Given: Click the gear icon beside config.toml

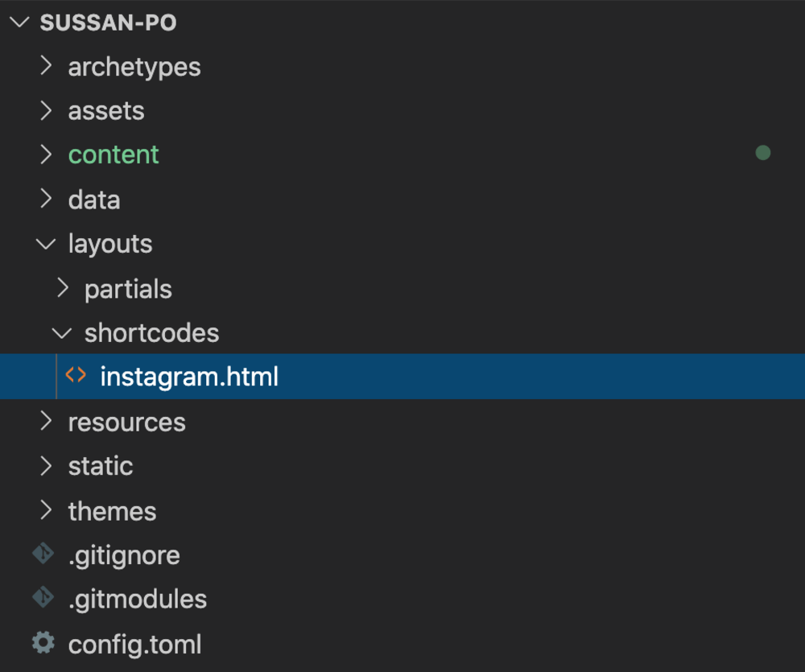Looking at the screenshot, I should click(x=43, y=643).
